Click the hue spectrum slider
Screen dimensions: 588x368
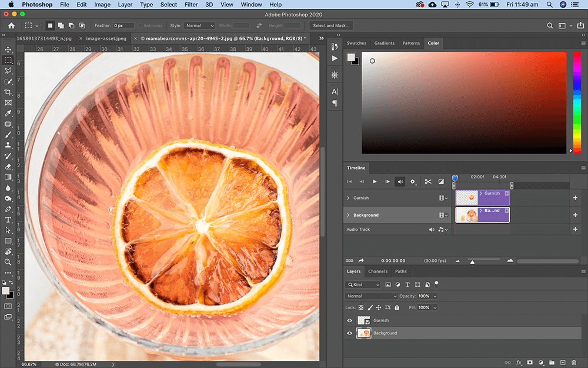coord(577,102)
